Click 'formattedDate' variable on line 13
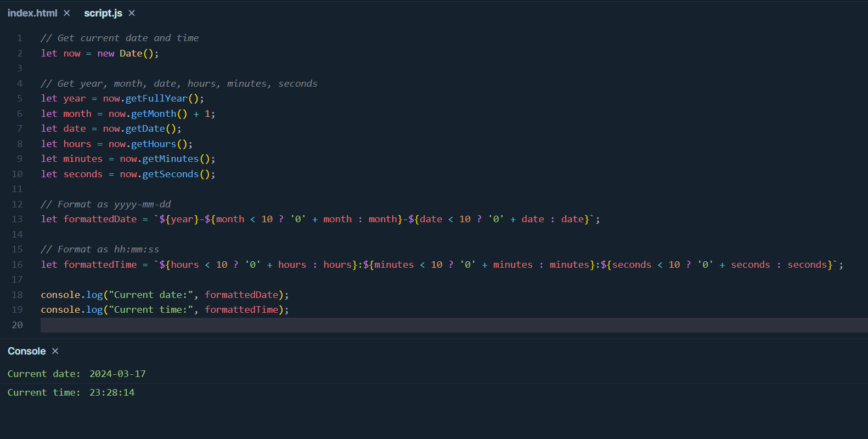The image size is (868, 439). coord(100,219)
